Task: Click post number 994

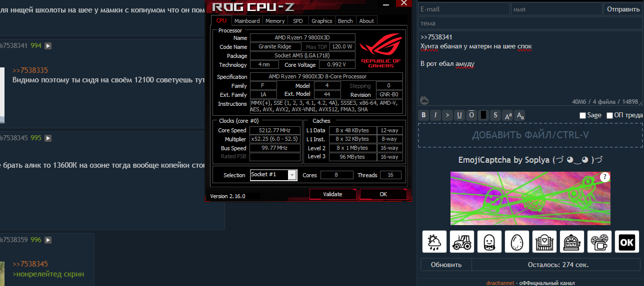Action: pos(36,45)
